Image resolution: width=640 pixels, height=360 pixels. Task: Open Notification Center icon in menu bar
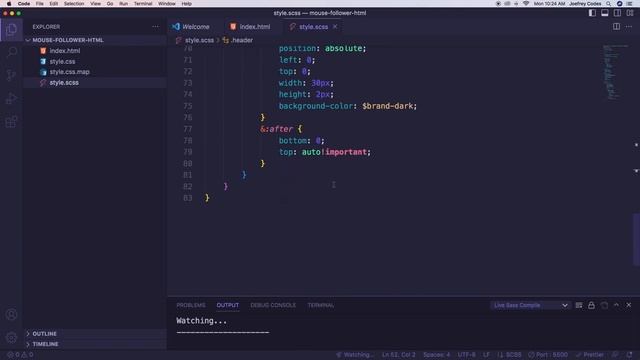[x=629, y=4]
